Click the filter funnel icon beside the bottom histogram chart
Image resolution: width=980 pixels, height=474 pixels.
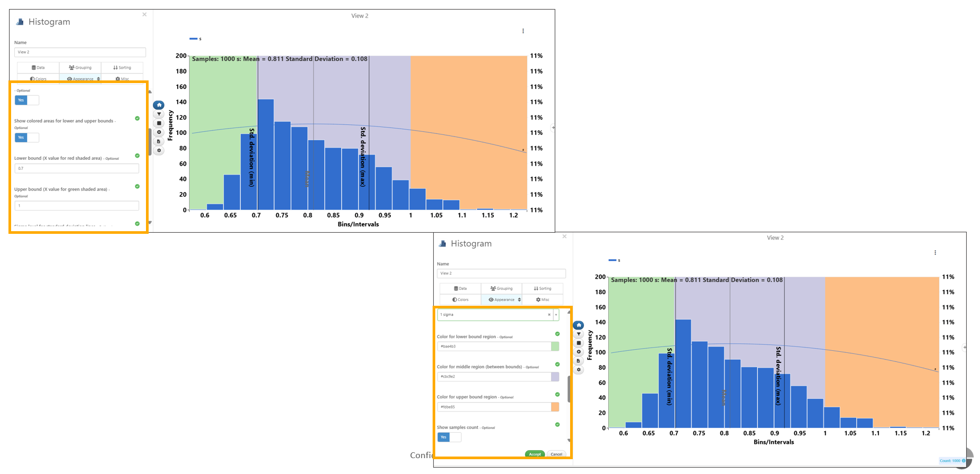579,334
